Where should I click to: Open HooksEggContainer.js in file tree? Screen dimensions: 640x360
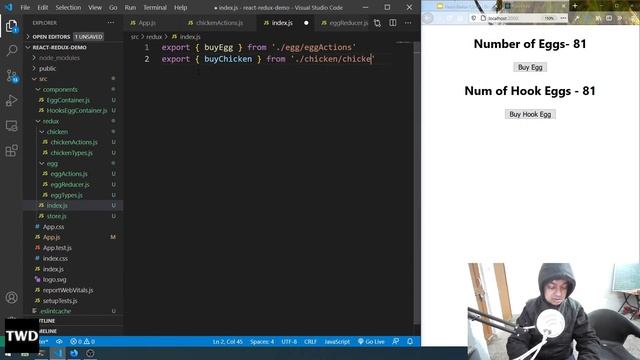click(76, 111)
